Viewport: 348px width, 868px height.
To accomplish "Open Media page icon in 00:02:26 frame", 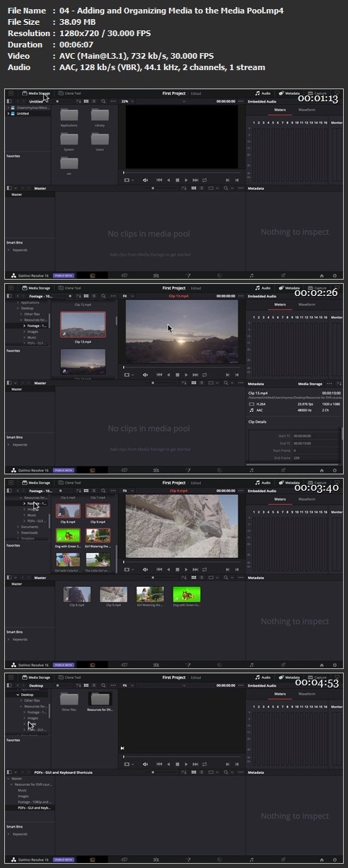I will (x=92, y=469).
